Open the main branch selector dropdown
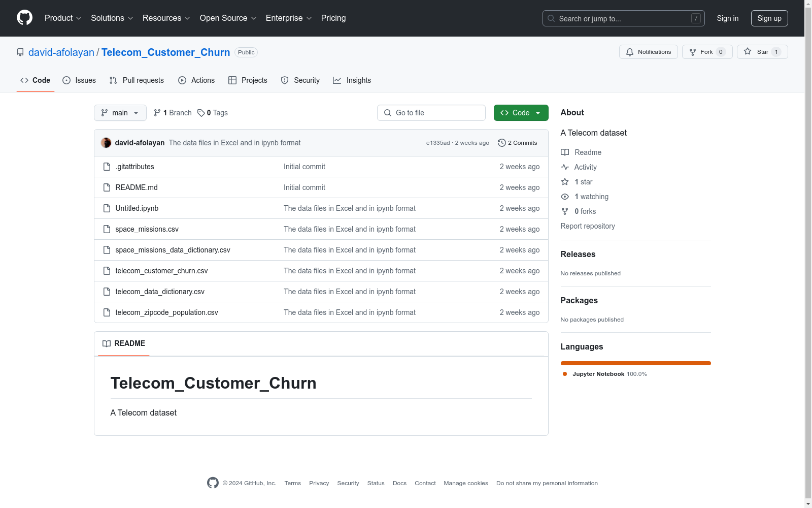812x508 pixels. pos(120,113)
